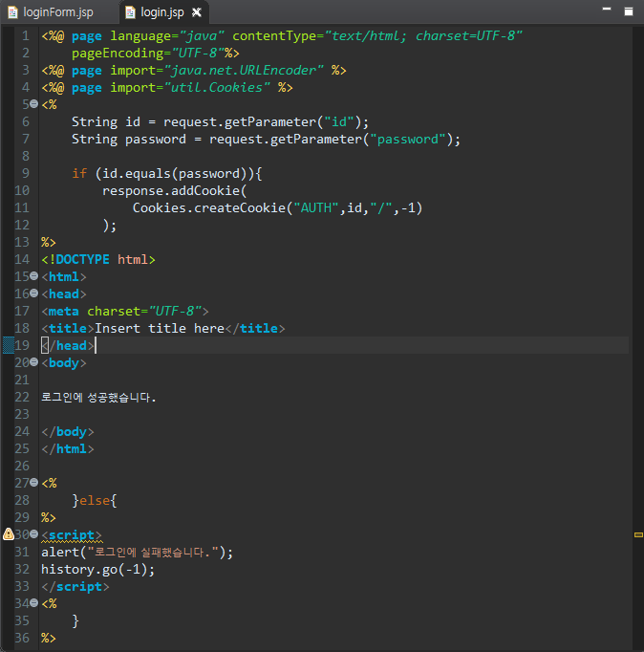Click the yellow warning marker in overview ruler
The height and width of the screenshot is (652, 644).
[638, 534]
